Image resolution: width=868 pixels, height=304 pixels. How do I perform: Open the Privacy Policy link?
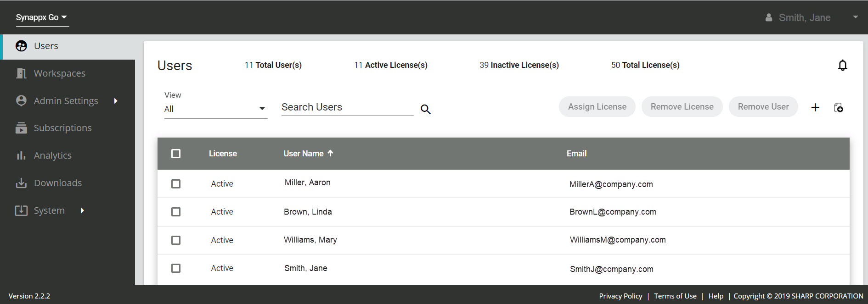[x=620, y=296]
